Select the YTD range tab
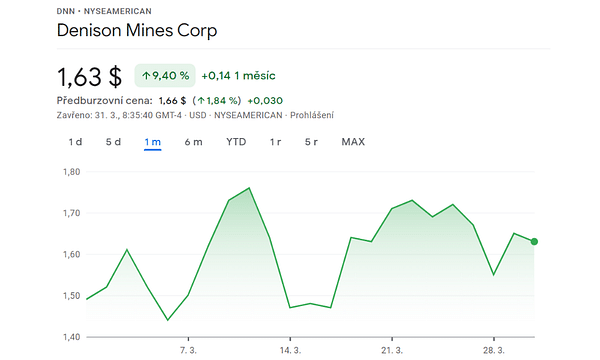 pos(236,142)
